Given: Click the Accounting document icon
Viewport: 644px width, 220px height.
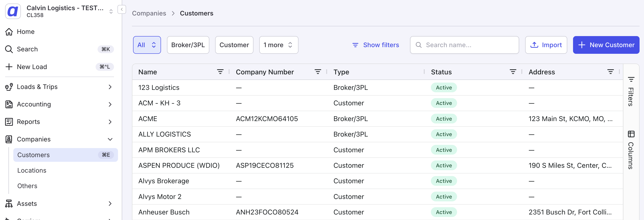Looking at the screenshot, I should point(9,104).
